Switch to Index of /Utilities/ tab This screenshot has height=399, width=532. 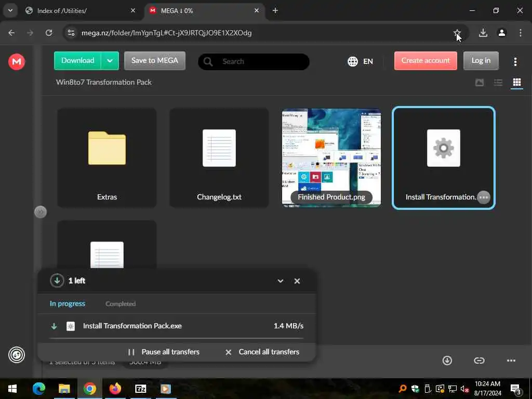(x=79, y=10)
